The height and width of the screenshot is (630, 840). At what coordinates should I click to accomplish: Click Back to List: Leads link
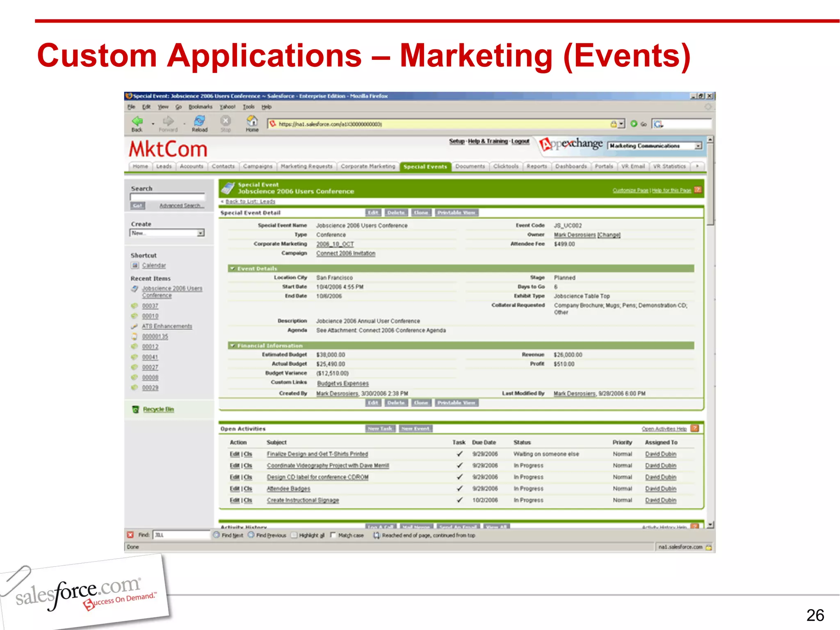[x=250, y=201]
